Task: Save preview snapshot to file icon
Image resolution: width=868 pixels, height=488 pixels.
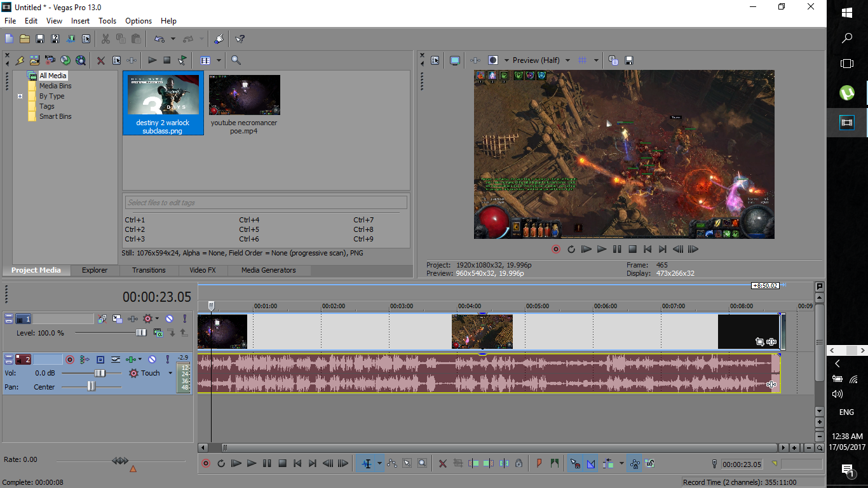Action: pyautogui.click(x=629, y=60)
